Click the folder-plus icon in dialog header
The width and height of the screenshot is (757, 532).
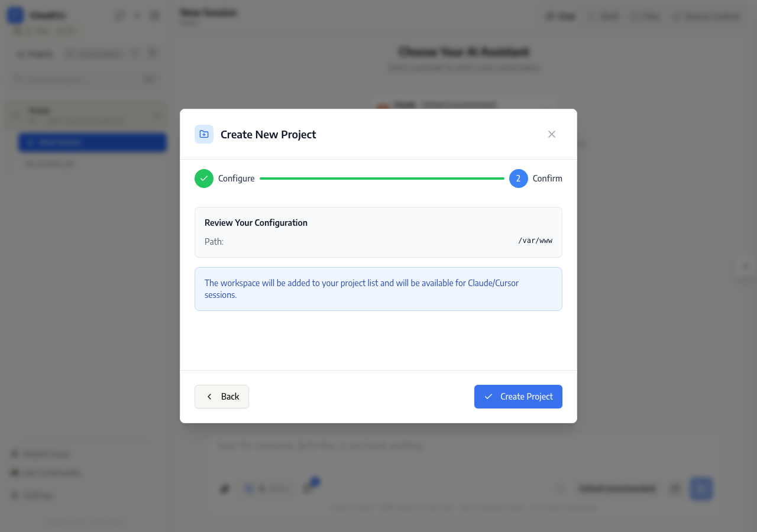pyautogui.click(x=204, y=134)
